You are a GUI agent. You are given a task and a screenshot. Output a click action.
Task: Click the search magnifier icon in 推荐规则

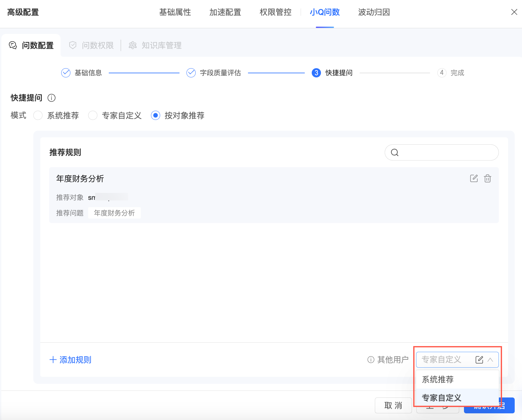[x=395, y=153]
